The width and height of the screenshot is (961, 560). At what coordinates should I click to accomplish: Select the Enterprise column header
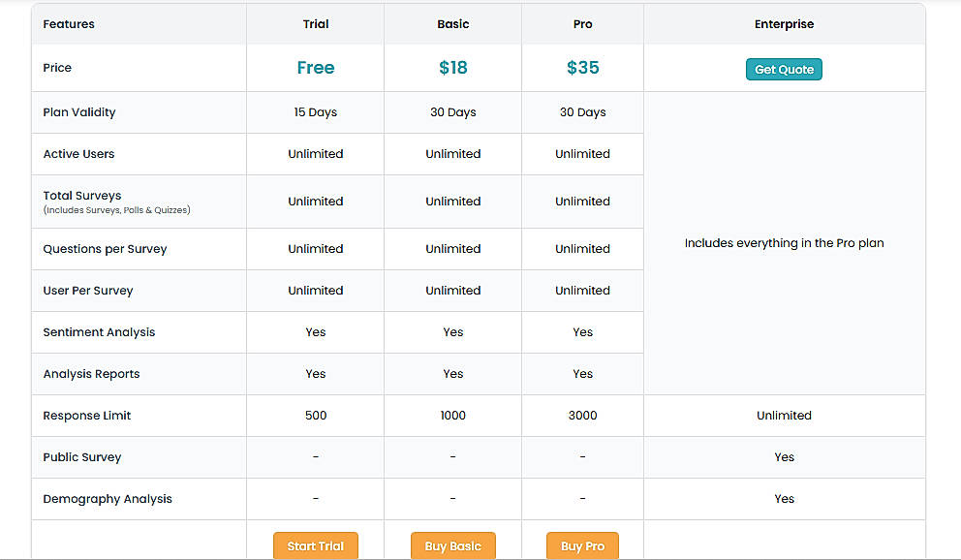pyautogui.click(x=784, y=24)
